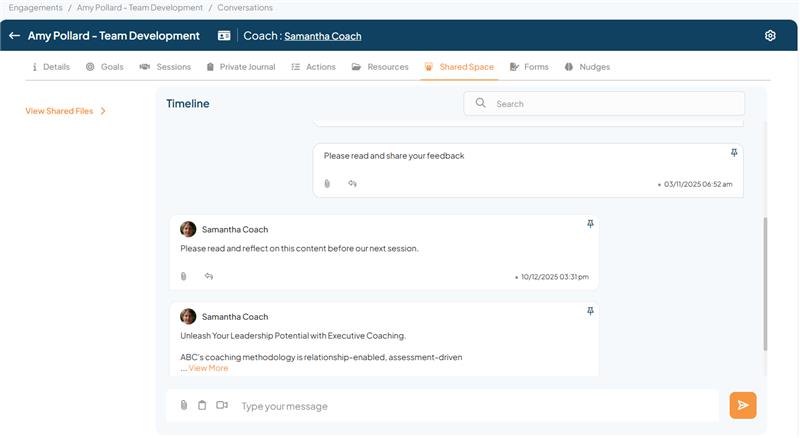Click the video camera icon in message bar
The width and height of the screenshot is (800, 438).
222,405
